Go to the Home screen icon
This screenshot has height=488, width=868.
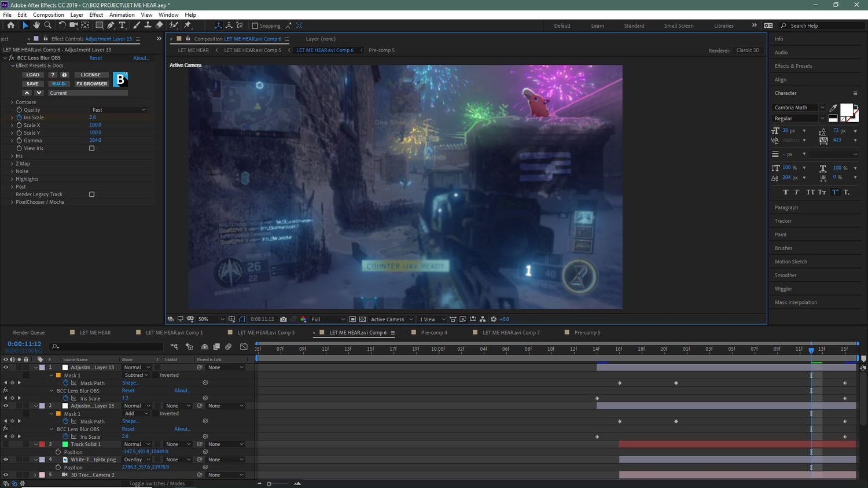(10, 25)
